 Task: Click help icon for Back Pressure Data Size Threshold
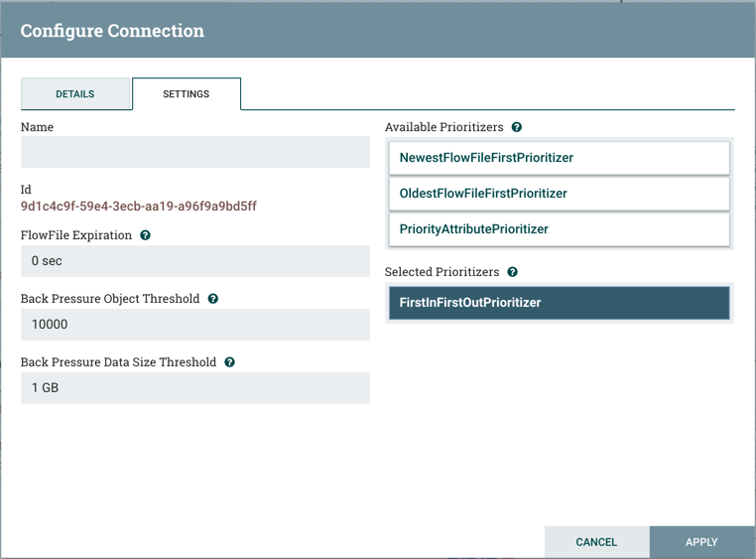pos(230,362)
